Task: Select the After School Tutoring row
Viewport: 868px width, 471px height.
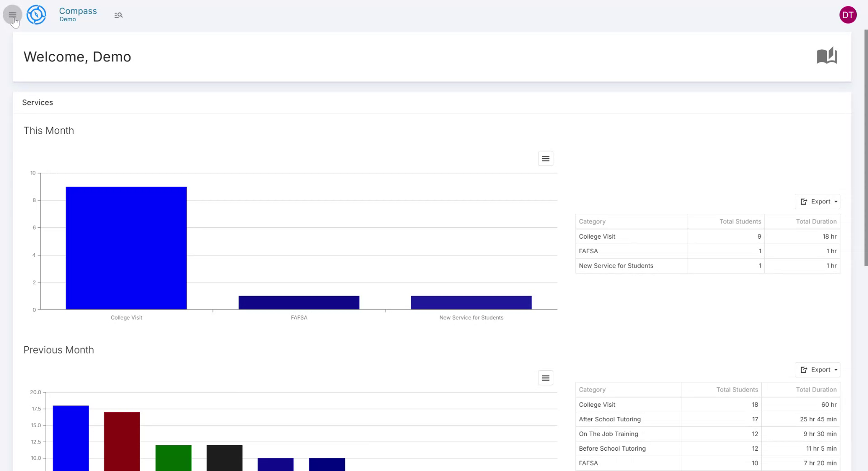Action: [609, 419]
